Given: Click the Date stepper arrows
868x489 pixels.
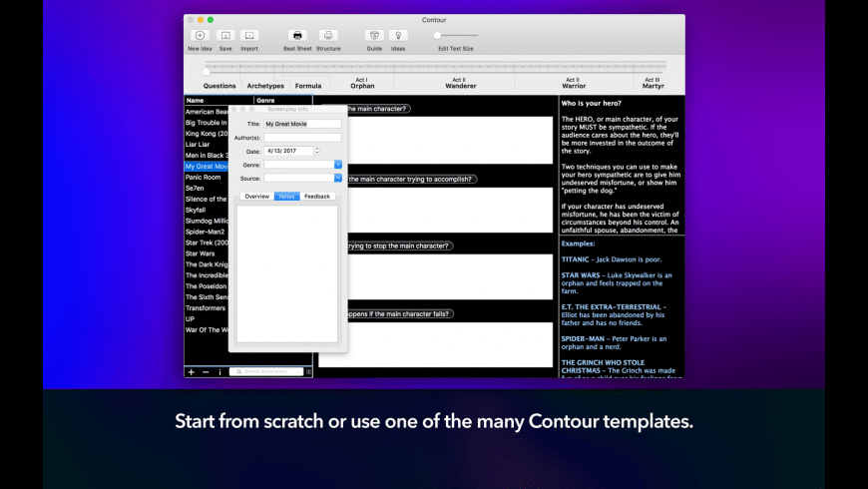Looking at the screenshot, I should point(317,151).
